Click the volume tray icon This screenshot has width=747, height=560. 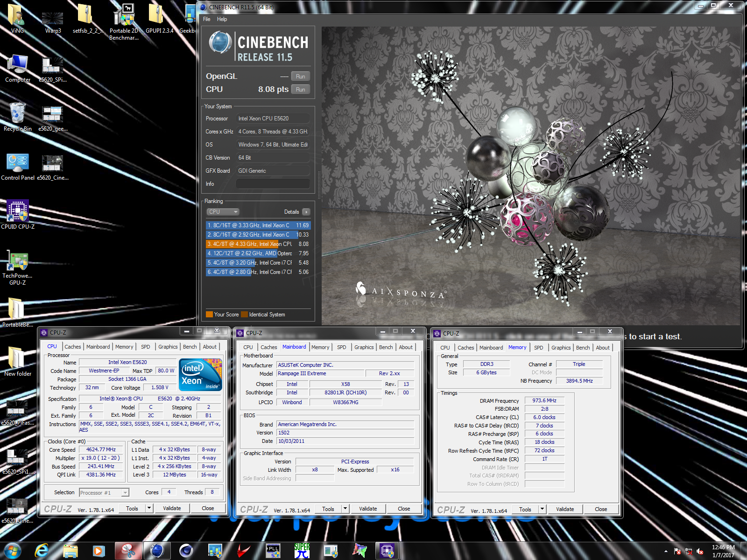pyautogui.click(x=699, y=551)
